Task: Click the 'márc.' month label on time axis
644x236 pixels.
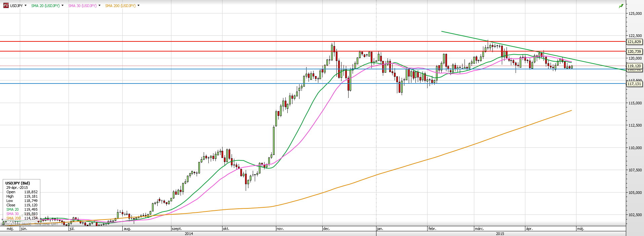Action: pyautogui.click(x=479, y=229)
